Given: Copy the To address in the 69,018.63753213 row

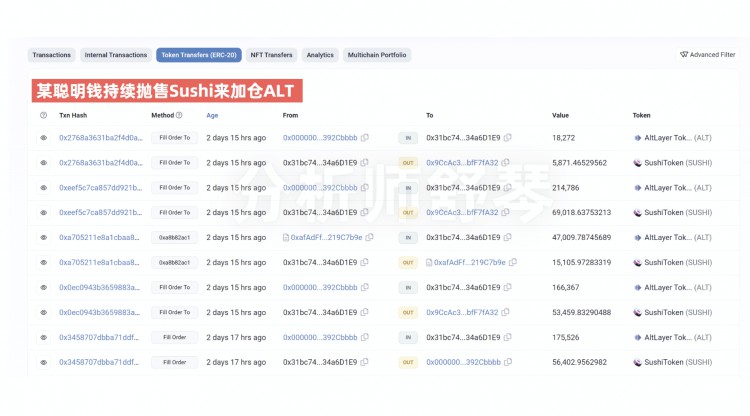Looking at the screenshot, I should click(x=506, y=212).
